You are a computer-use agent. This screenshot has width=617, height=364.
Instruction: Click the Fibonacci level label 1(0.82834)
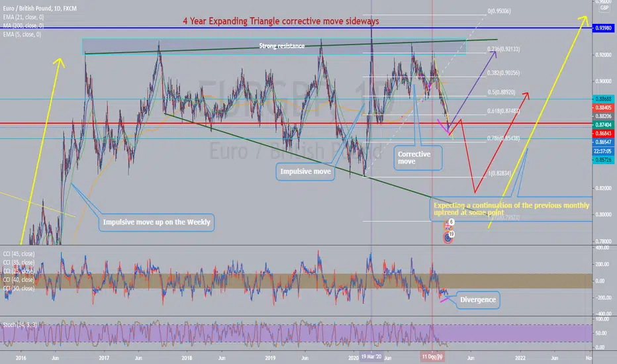(x=499, y=173)
